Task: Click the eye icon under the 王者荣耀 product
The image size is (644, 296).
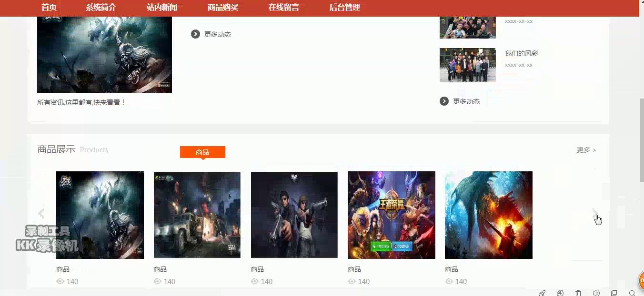Action: [x=352, y=281]
